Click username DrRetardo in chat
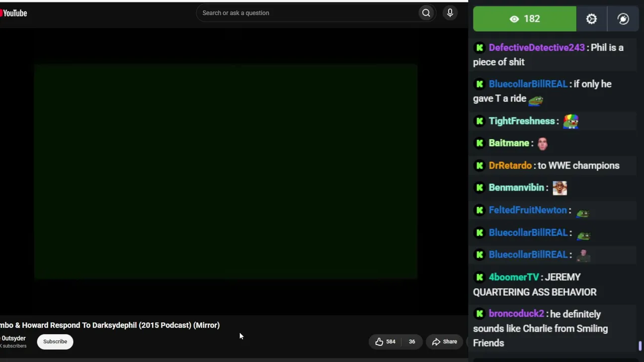Screen dimensions: 644x362 (x=510, y=165)
